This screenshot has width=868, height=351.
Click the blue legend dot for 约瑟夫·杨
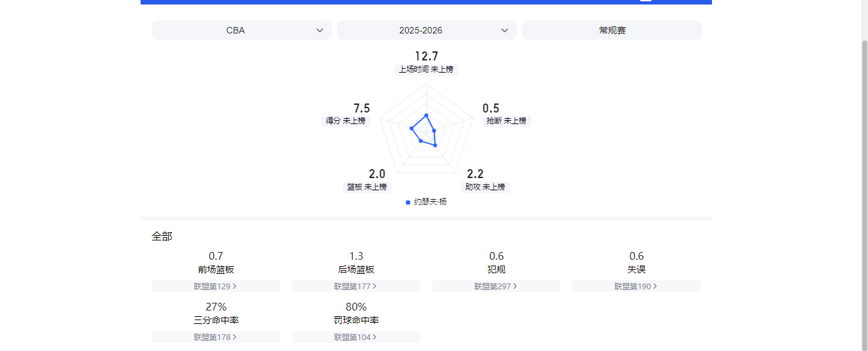tap(408, 203)
